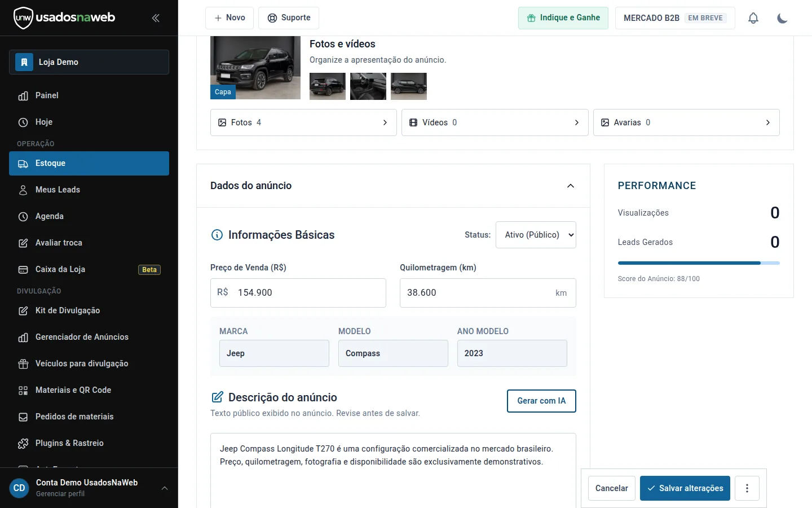Click the Veículos para divulgação gift icon
Viewport: 812px width, 508px height.
coord(23,364)
